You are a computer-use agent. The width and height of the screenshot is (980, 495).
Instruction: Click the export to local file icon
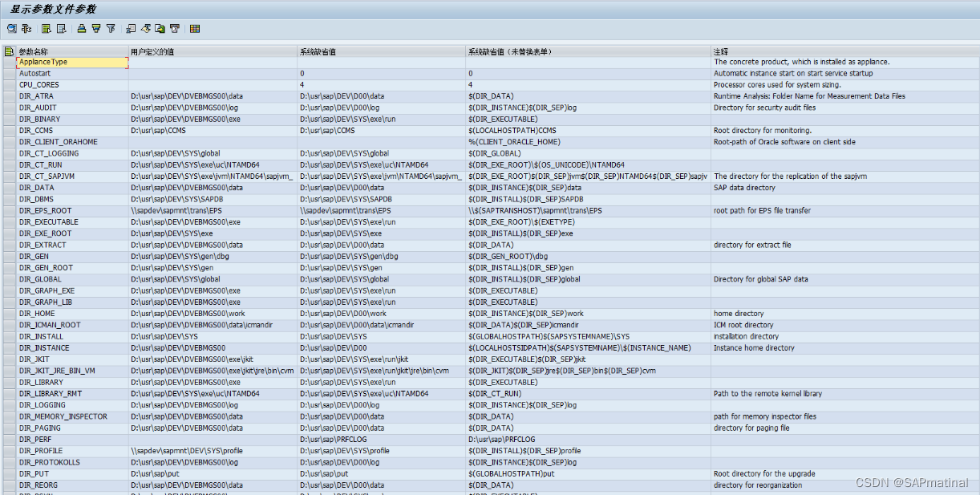pyautogui.click(x=160, y=29)
